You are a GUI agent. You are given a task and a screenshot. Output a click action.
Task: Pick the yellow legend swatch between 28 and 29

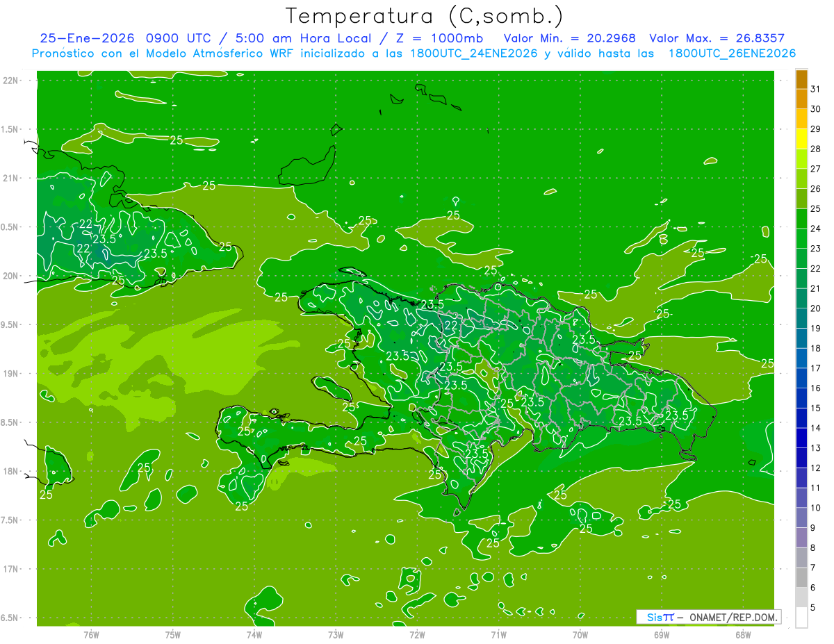tap(801, 139)
